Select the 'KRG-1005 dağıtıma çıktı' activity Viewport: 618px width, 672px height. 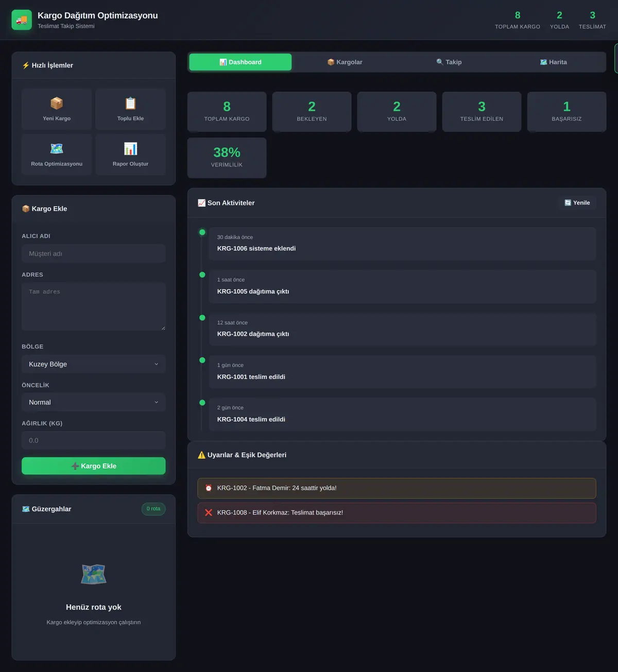pos(403,286)
